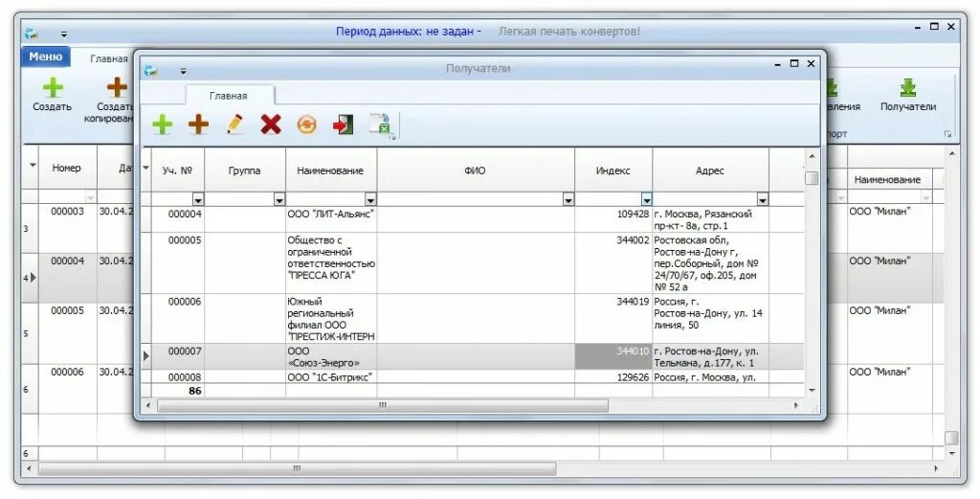Open filter dropdown for Группа column
This screenshot has width=980, height=499.
(279, 200)
